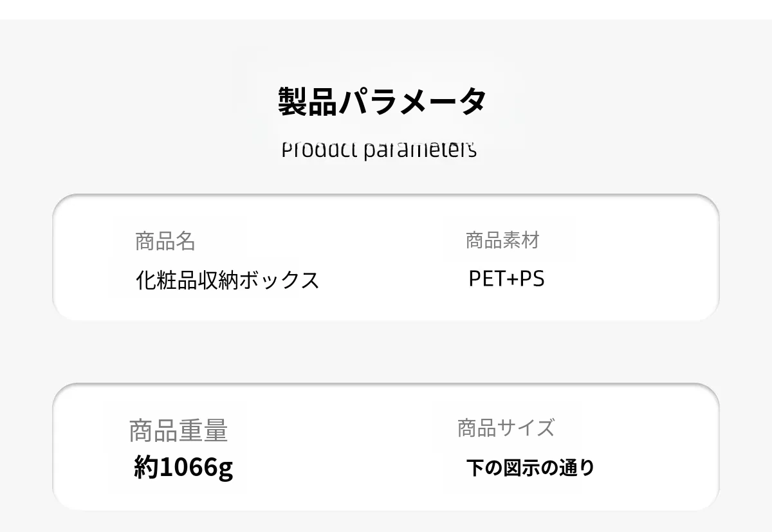Click the 約1066g weight value
Viewport: 772px width, 532px height.
pyautogui.click(x=183, y=467)
